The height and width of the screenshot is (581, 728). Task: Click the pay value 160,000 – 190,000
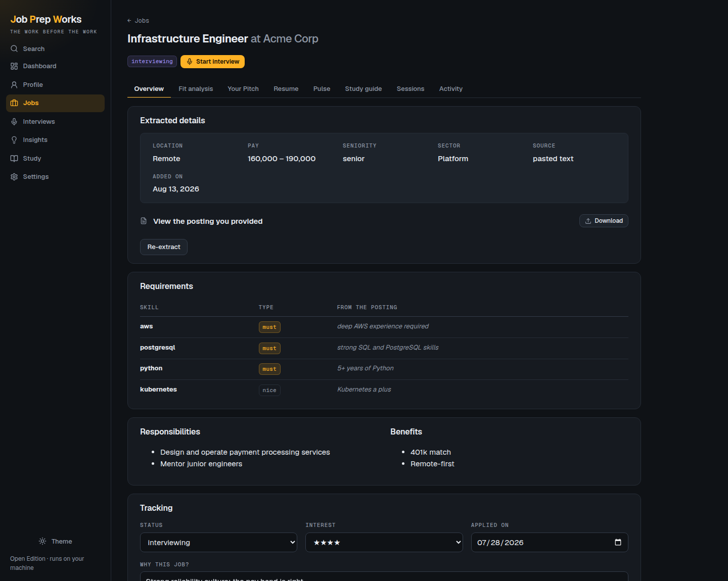pyautogui.click(x=282, y=159)
